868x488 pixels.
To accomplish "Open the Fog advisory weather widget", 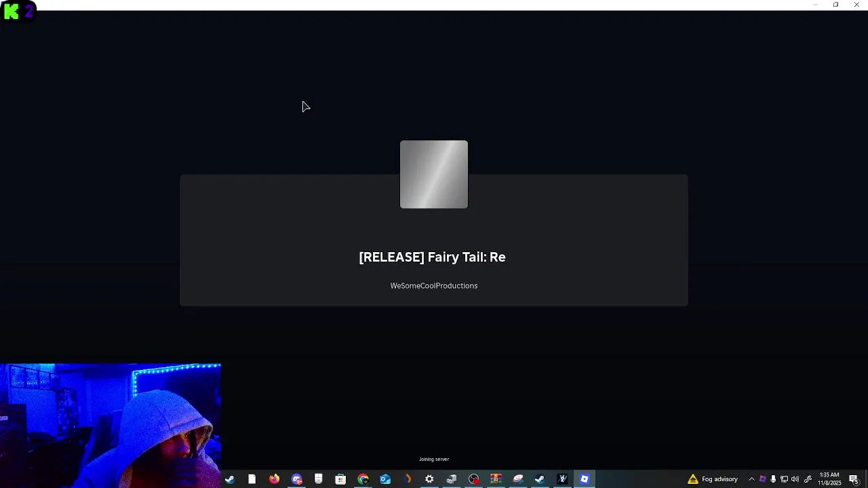I will pyautogui.click(x=713, y=479).
